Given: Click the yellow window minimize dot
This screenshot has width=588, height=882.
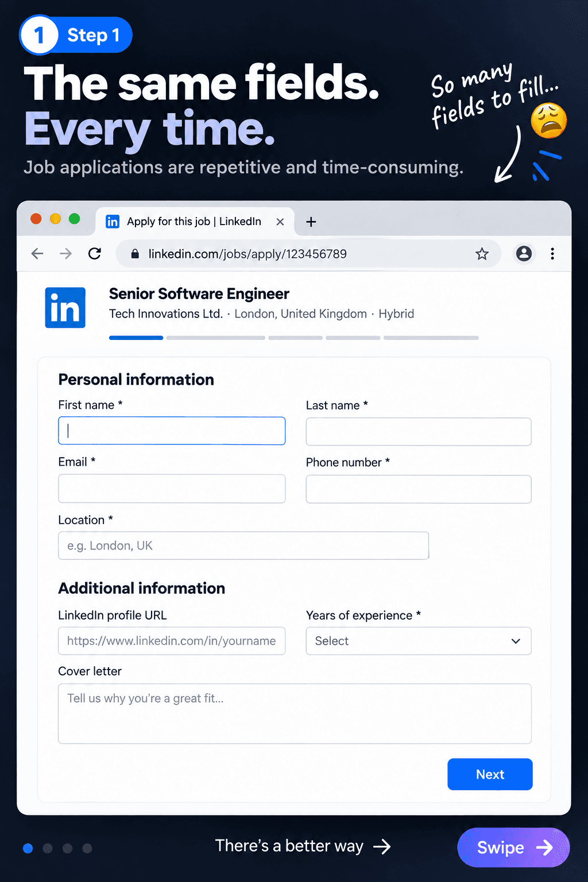Looking at the screenshot, I should pyautogui.click(x=55, y=219).
